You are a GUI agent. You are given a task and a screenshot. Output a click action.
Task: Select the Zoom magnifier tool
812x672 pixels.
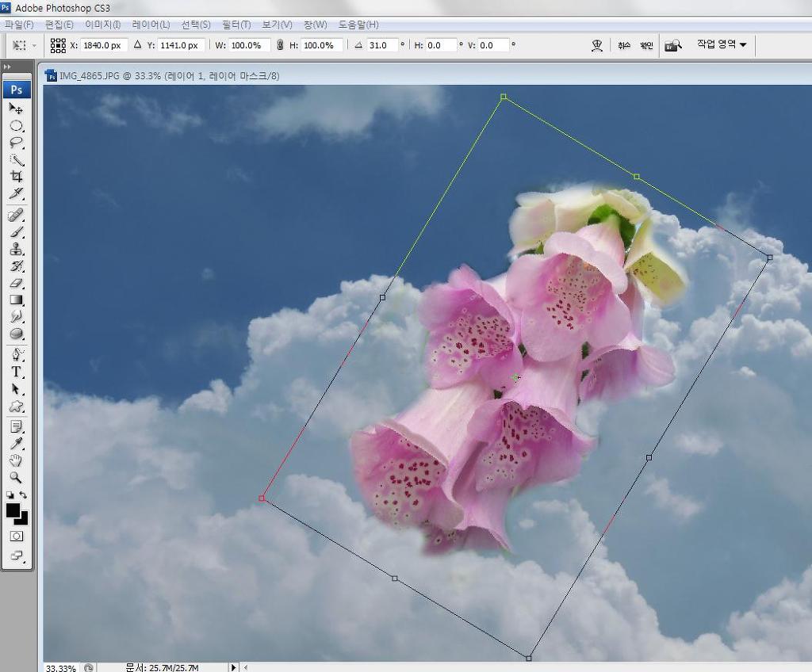16,478
